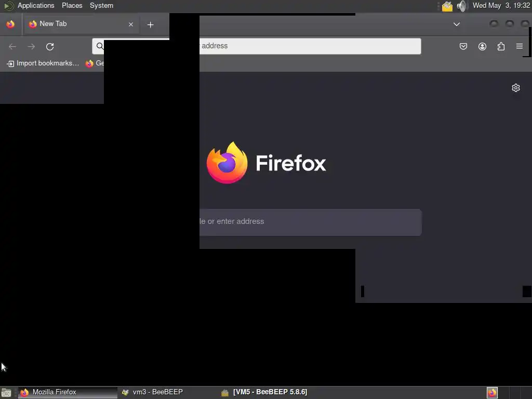Click the clock showing Wed May 3, 19:32
The height and width of the screenshot is (399, 532).
(501, 6)
